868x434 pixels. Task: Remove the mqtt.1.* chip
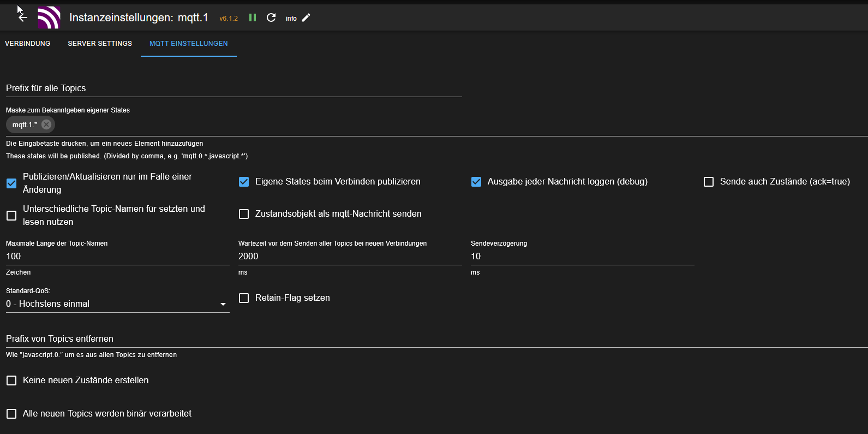click(x=46, y=124)
